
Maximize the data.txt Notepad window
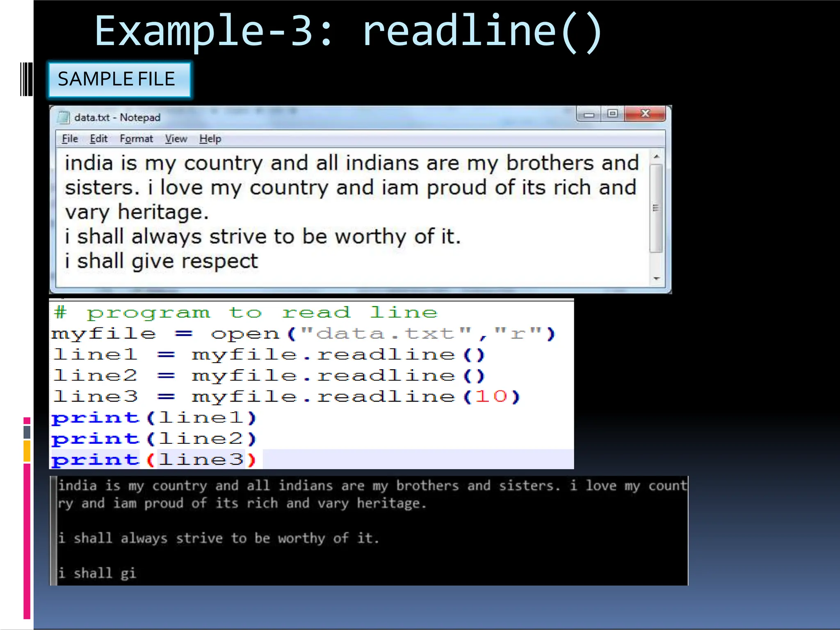(x=613, y=114)
